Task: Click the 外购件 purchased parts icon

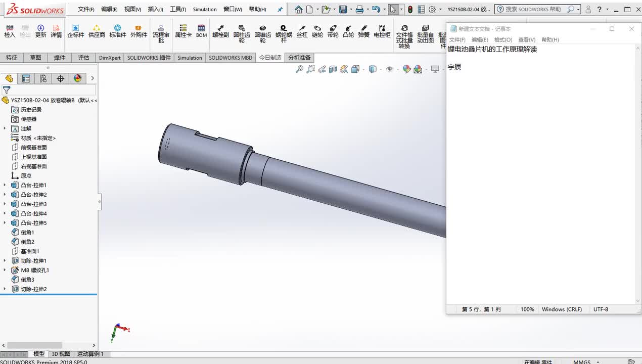Action: 139,31
